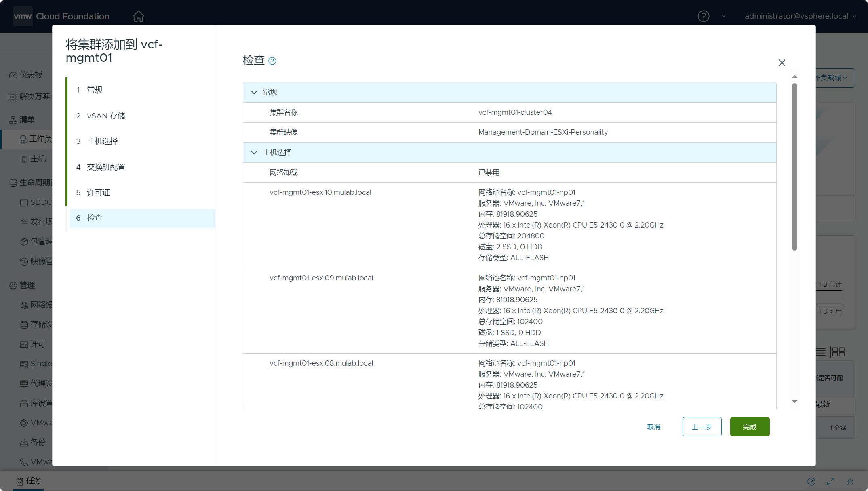The height and width of the screenshot is (491, 868).
Task: Click the 映像管理 history icon
Action: tap(24, 261)
